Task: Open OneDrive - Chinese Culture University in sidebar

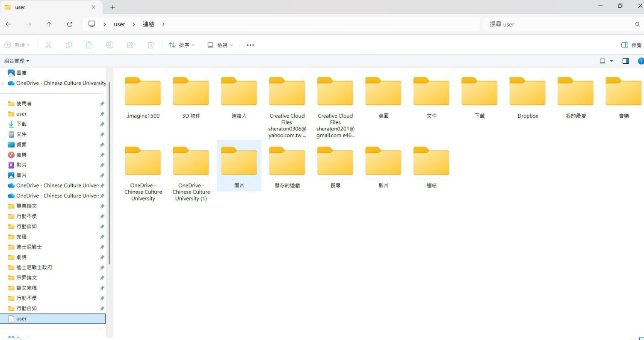Action: [60, 83]
